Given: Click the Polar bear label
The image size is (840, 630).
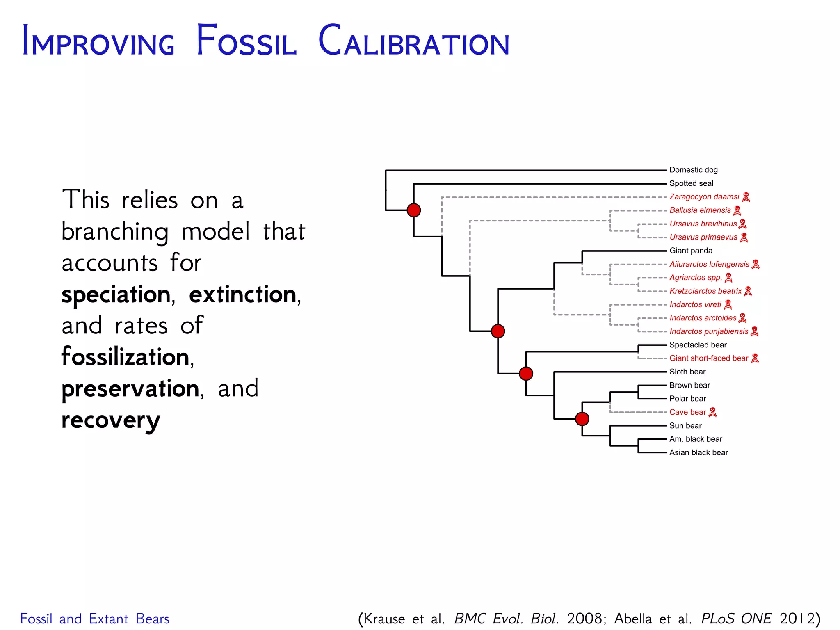Looking at the screenshot, I should (x=687, y=399).
